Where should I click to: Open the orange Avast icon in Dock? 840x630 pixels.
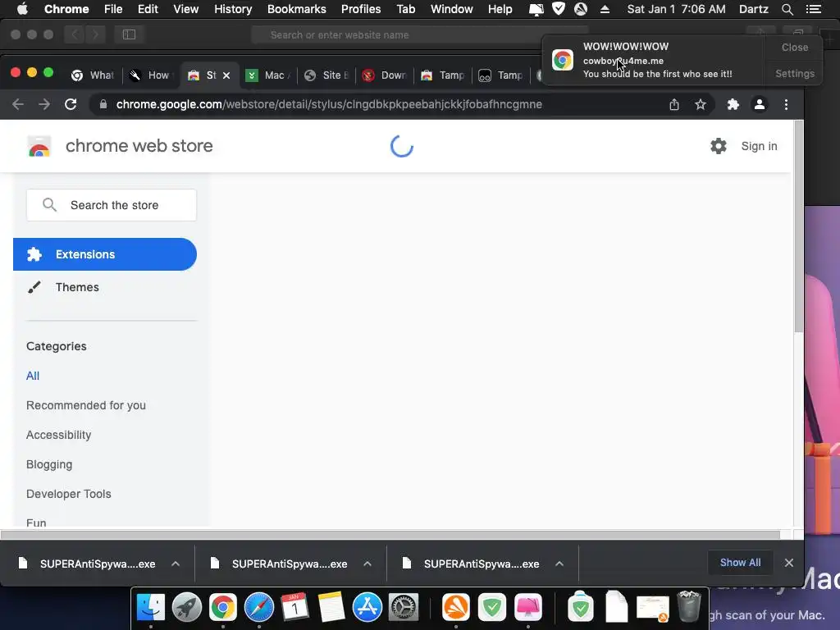(456, 608)
